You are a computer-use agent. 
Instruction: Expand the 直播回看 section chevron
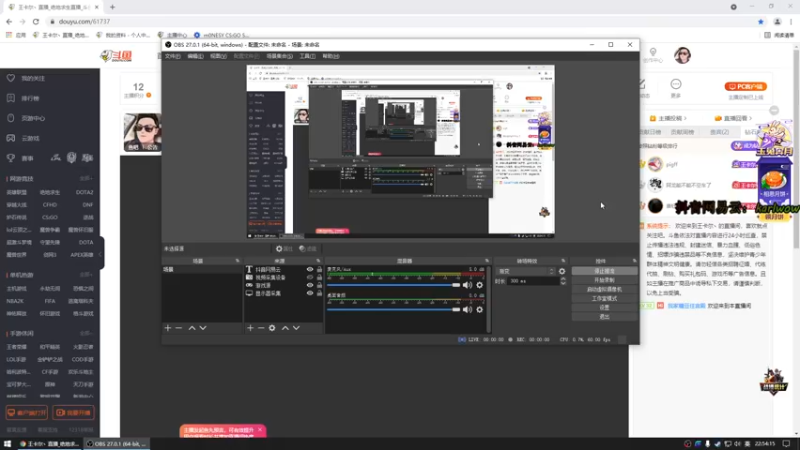pyautogui.click(x=751, y=118)
